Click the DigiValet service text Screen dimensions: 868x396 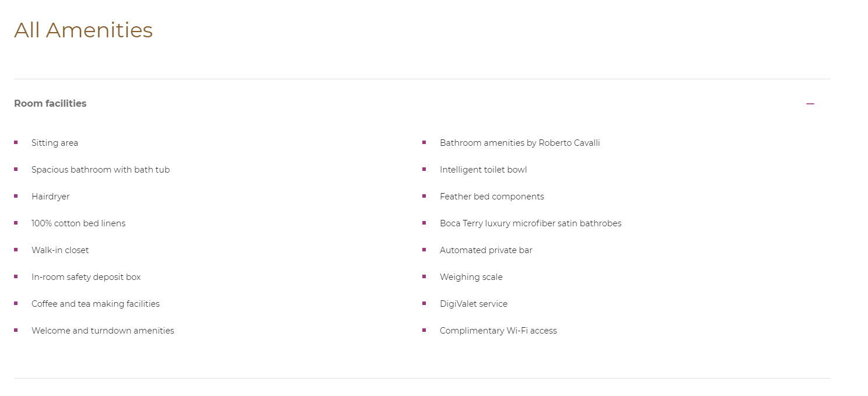click(473, 304)
